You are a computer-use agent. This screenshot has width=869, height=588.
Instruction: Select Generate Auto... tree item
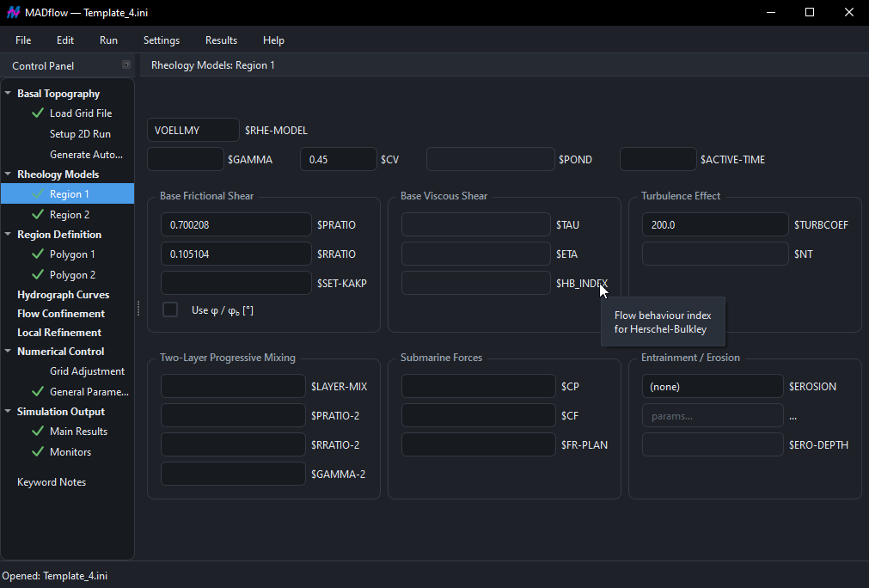86,155
